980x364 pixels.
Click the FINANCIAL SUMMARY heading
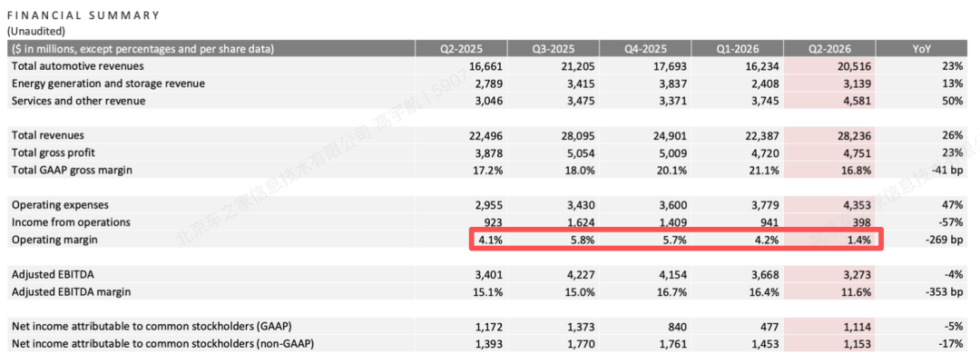point(83,15)
